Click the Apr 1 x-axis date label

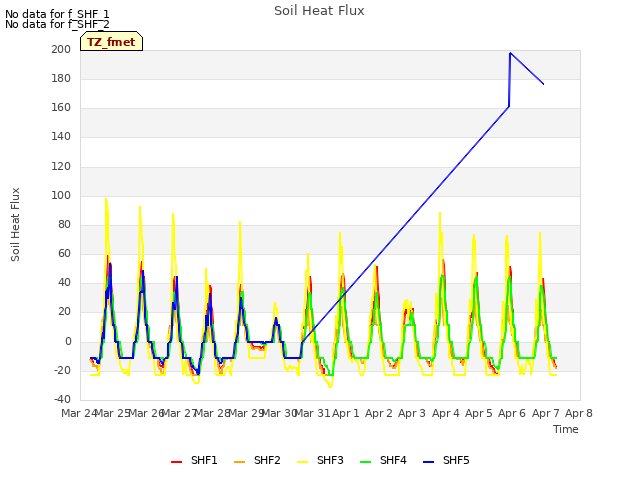(346, 413)
